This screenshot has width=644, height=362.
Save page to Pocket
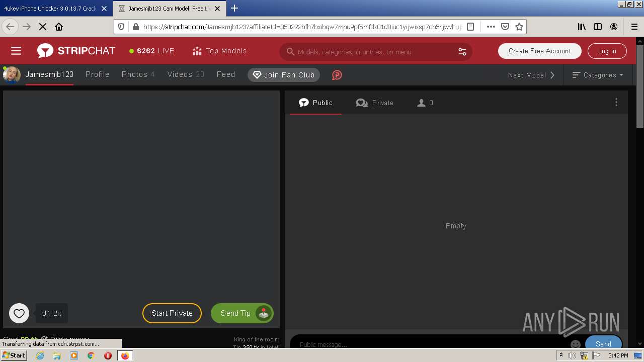click(505, 27)
